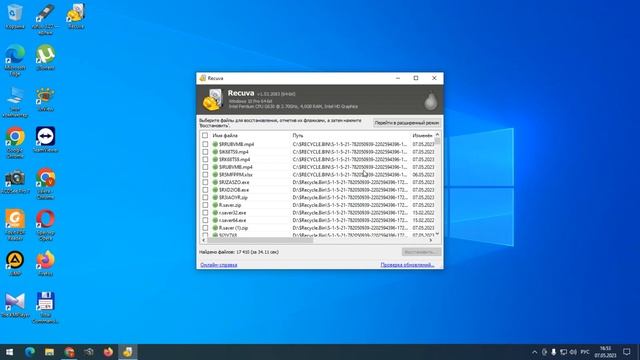Click 'Перейти в расширенный режим' button
Viewport: 640px width, 360px height.
[x=407, y=122]
